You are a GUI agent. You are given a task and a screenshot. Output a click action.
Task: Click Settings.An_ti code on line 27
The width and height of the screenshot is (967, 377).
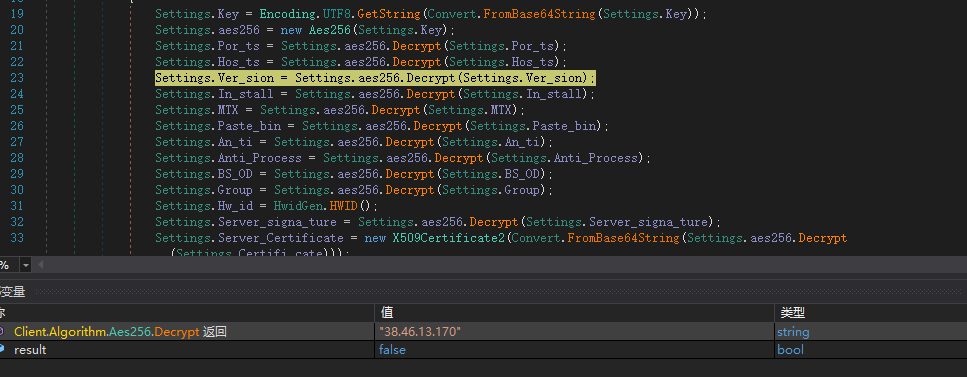point(354,142)
